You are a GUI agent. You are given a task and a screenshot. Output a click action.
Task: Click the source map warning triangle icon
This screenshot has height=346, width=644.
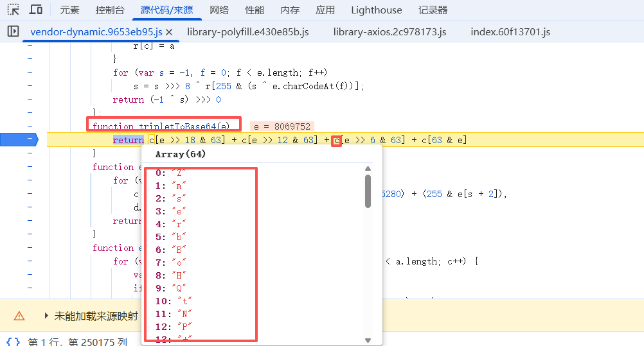(19, 316)
